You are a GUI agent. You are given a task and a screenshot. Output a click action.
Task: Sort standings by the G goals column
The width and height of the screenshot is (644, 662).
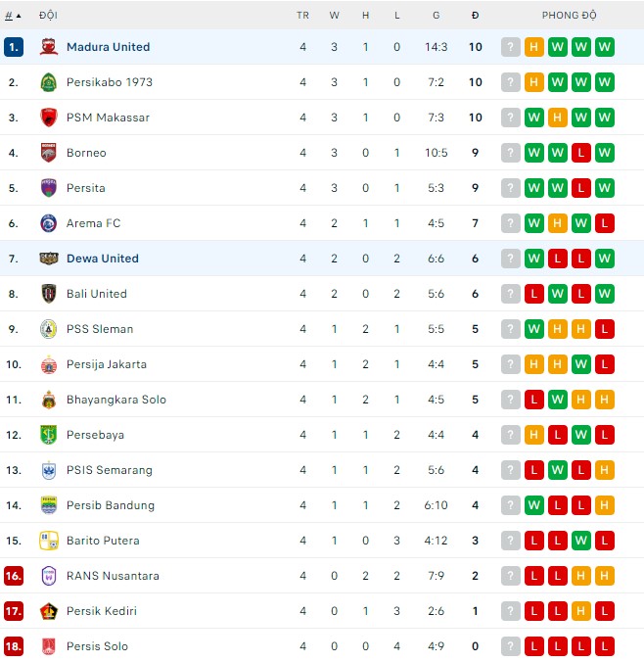coord(437,16)
